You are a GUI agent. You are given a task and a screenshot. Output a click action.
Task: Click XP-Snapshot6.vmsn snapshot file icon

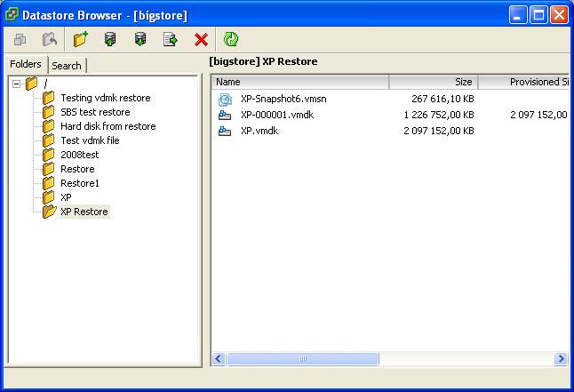(x=225, y=100)
